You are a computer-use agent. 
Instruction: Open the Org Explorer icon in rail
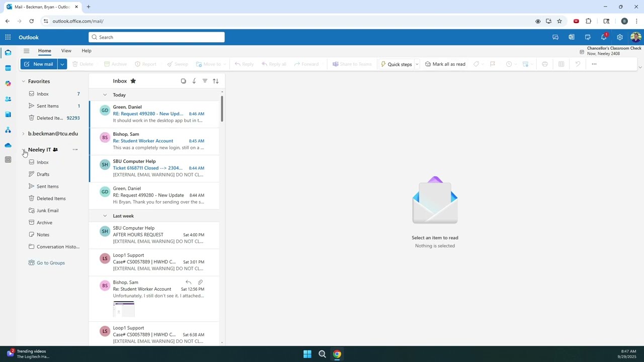8,130
